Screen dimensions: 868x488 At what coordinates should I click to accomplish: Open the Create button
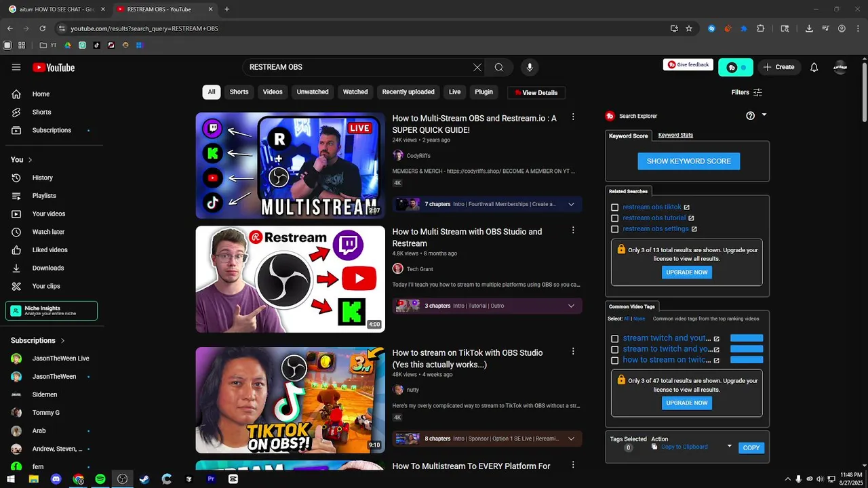(778, 67)
